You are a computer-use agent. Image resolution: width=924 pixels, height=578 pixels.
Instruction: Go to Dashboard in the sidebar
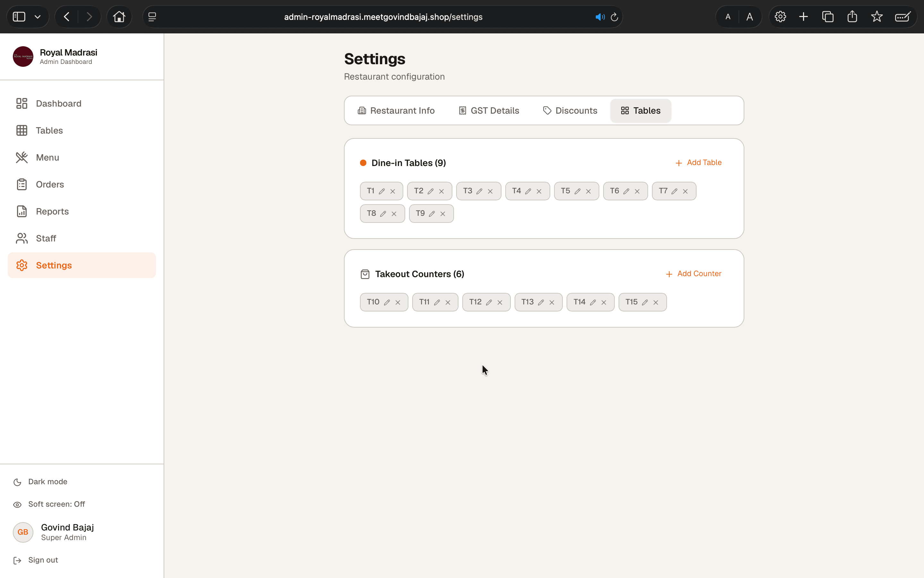coord(82,104)
